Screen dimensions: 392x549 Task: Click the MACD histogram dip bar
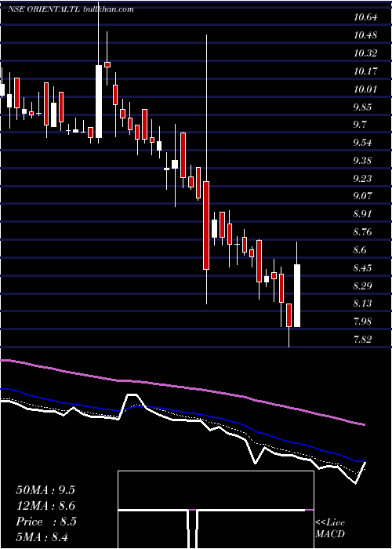(x=193, y=529)
